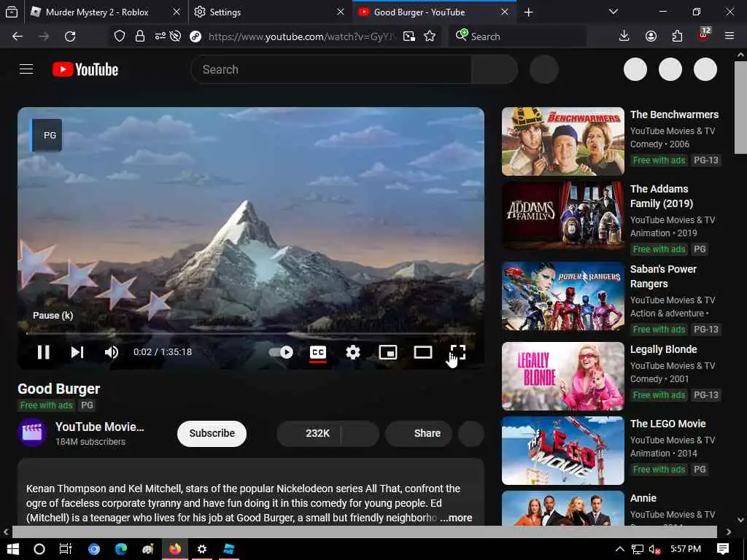Open Firefox View icon
747x560 pixels.
[12, 12]
